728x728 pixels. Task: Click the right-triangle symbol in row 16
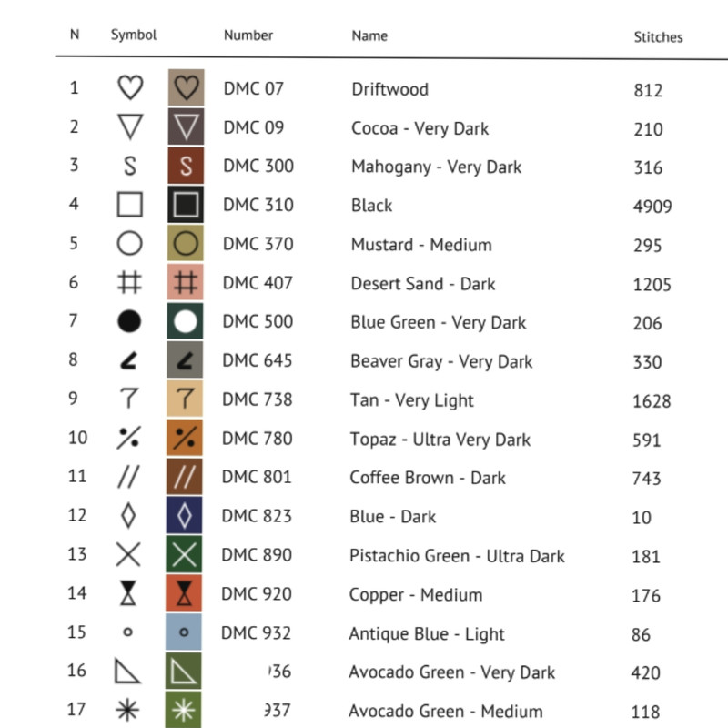click(x=127, y=672)
